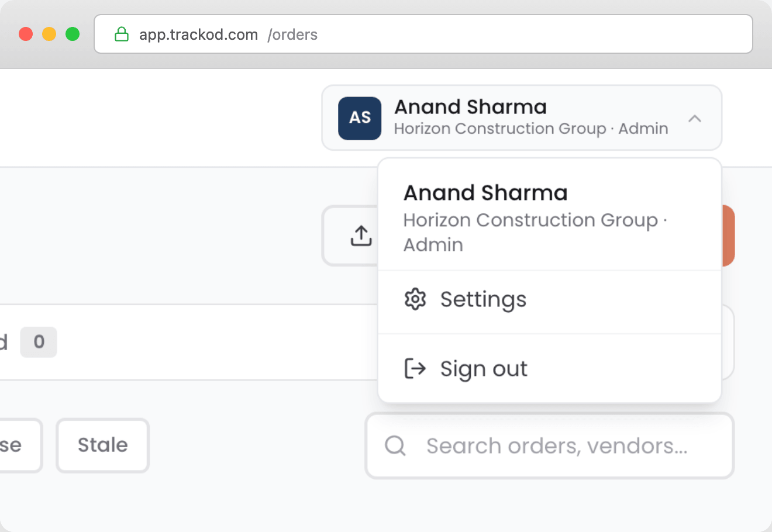Activate the Stale status filter chip

click(102, 445)
